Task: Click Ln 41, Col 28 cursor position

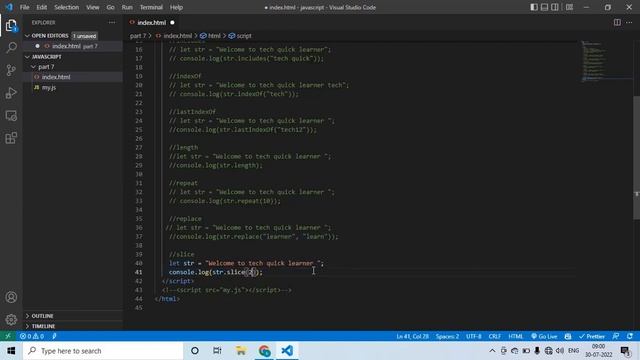Action: [x=412, y=336]
